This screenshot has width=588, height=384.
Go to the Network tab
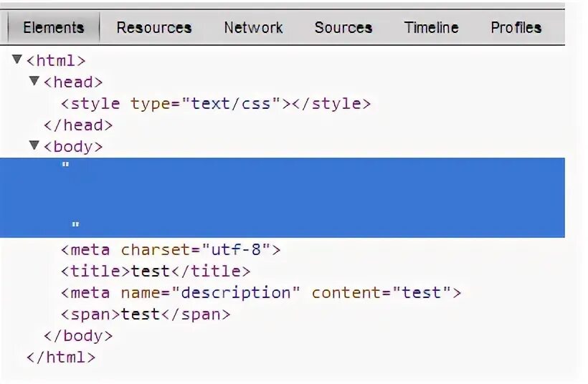tap(253, 28)
